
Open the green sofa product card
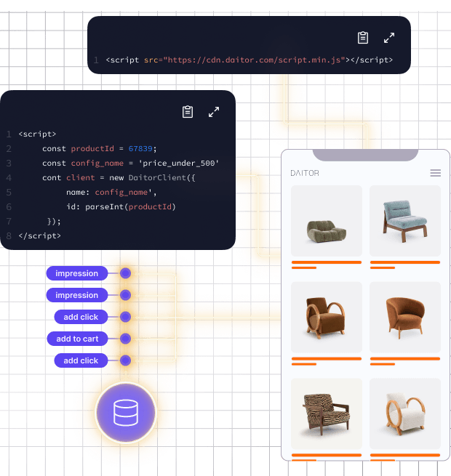click(326, 221)
